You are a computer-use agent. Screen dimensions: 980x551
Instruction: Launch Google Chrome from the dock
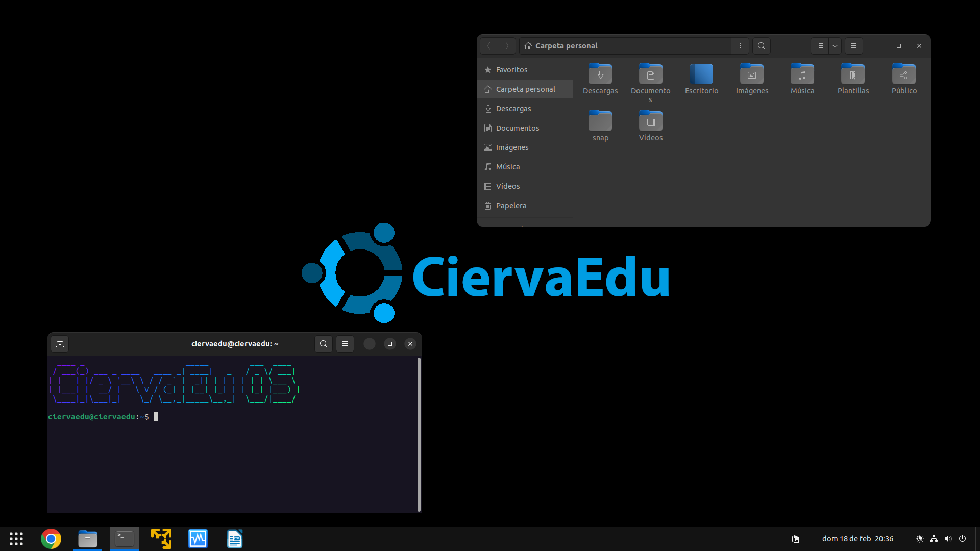click(x=51, y=539)
